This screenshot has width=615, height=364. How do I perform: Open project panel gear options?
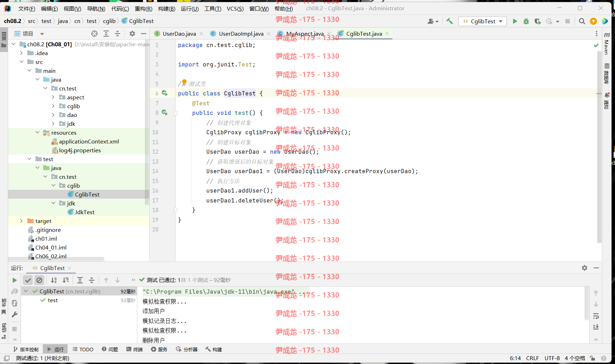[x=132, y=34]
